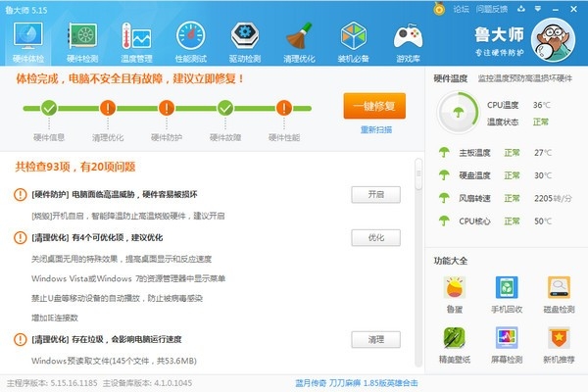
Task: Click the warning icon beside 电脑面临高温威胁
Action: pyautogui.click(x=21, y=194)
